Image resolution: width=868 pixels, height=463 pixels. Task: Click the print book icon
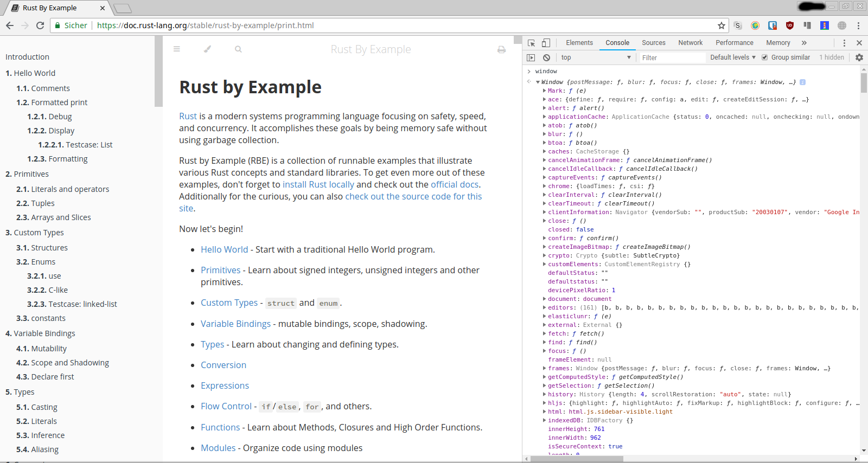pos(501,50)
